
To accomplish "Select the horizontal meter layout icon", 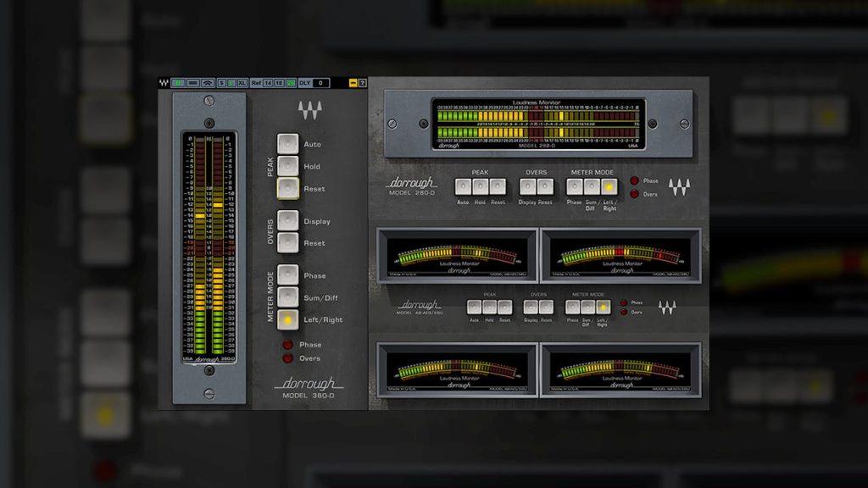I will [192, 83].
